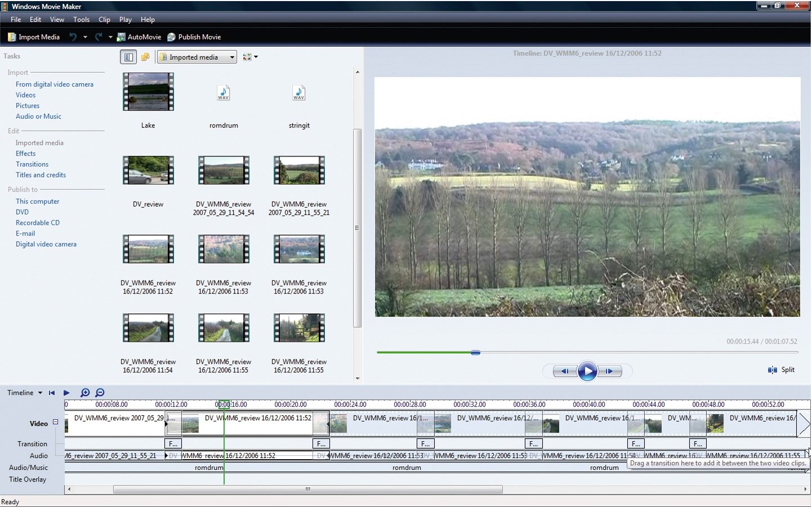Viewport: 812px width, 507px height.
Task: Zoom out the timeline with magnifier
Action: [100, 393]
